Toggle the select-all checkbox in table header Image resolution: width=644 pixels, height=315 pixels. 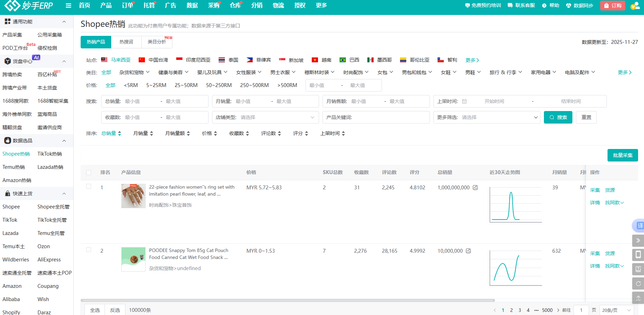point(89,173)
